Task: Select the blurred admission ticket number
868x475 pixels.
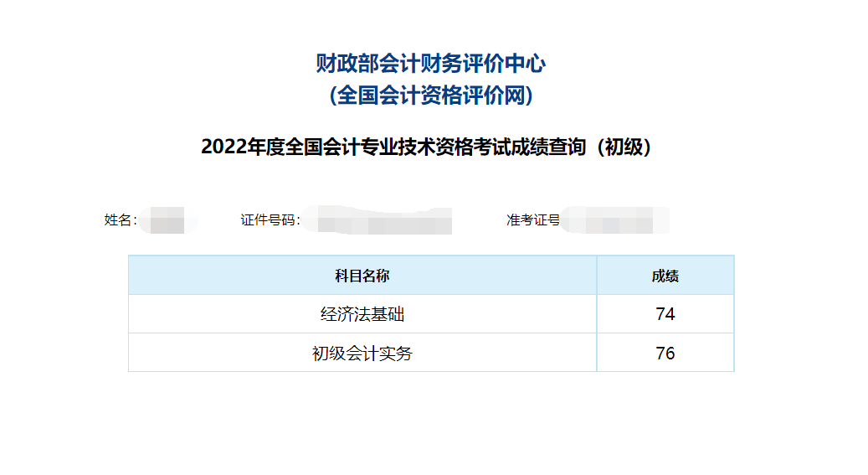Action: tap(615, 221)
